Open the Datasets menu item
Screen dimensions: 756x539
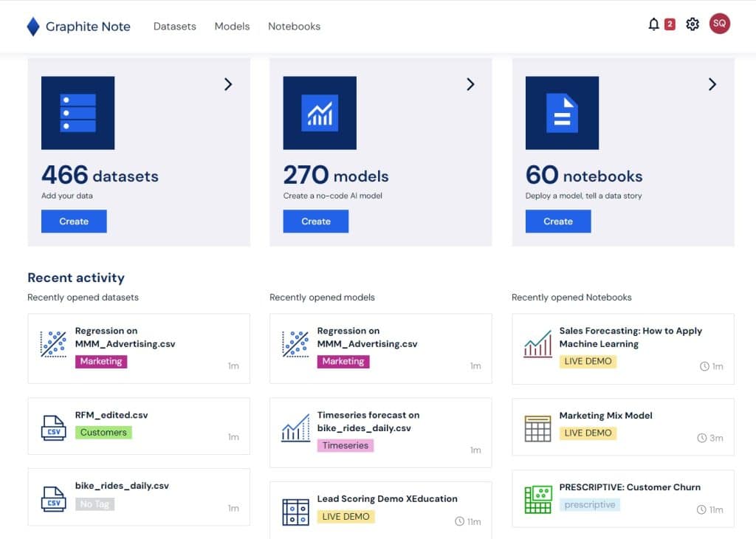click(174, 27)
